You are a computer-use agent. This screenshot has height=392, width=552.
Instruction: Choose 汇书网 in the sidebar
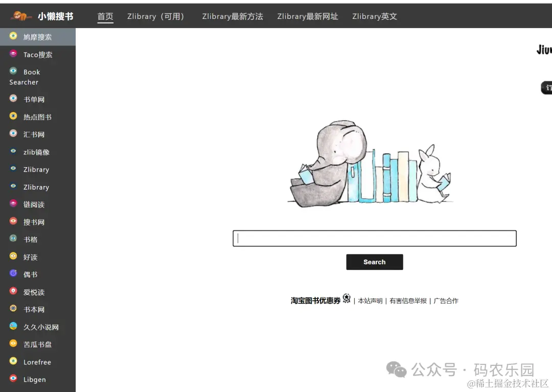pos(38,134)
